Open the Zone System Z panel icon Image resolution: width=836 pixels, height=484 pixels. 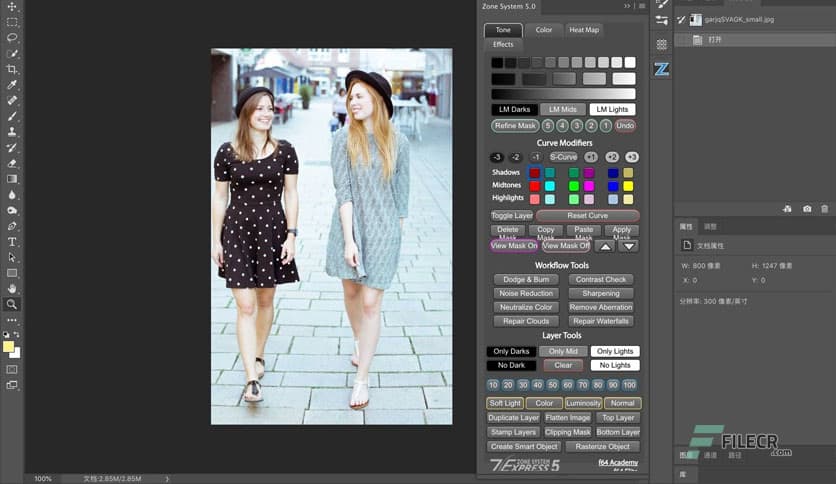pos(662,69)
